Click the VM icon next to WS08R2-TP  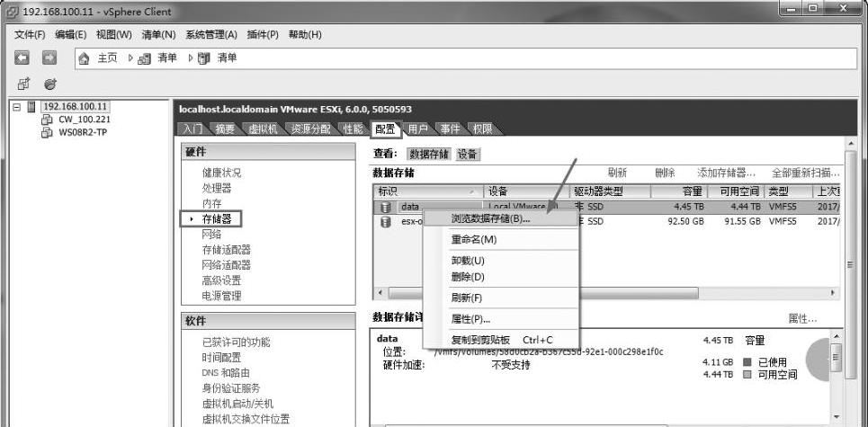(47, 133)
